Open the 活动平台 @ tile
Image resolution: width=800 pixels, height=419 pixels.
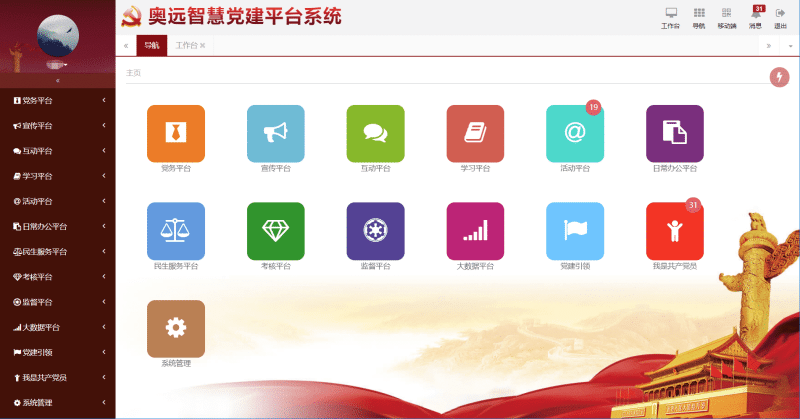[x=575, y=134]
